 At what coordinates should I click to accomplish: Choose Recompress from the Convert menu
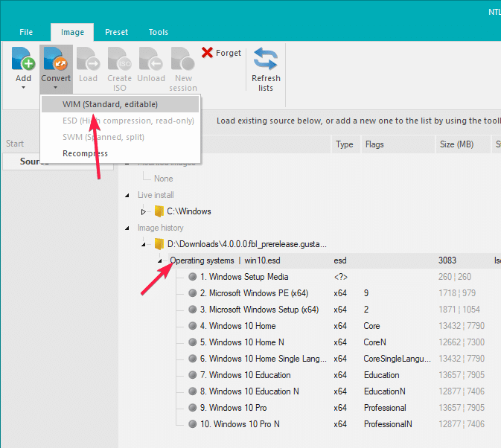tap(120, 153)
